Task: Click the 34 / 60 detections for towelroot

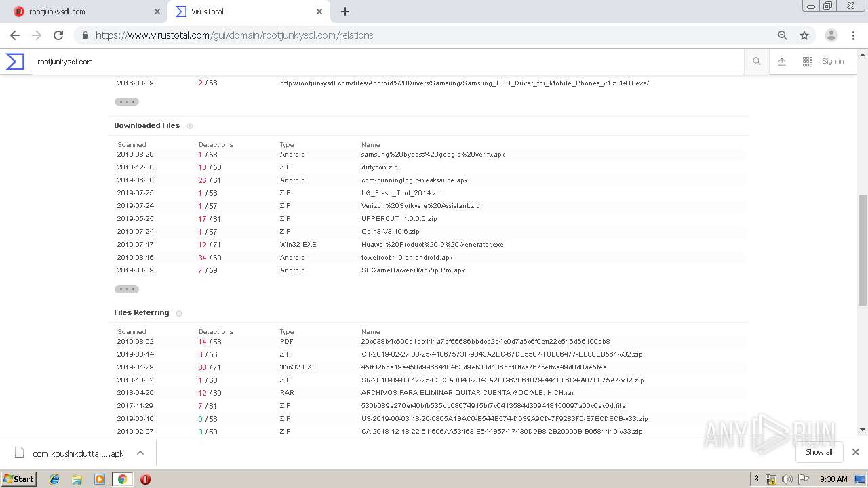Action: pyautogui.click(x=210, y=258)
